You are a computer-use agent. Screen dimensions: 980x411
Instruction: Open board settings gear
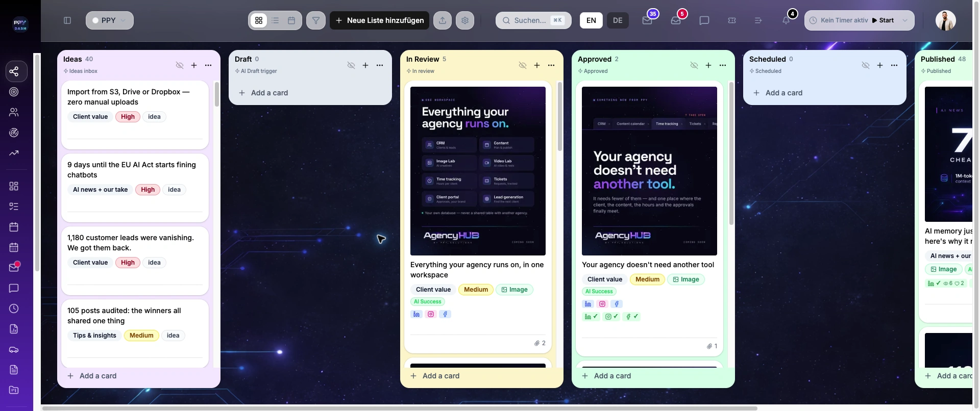[x=465, y=20]
